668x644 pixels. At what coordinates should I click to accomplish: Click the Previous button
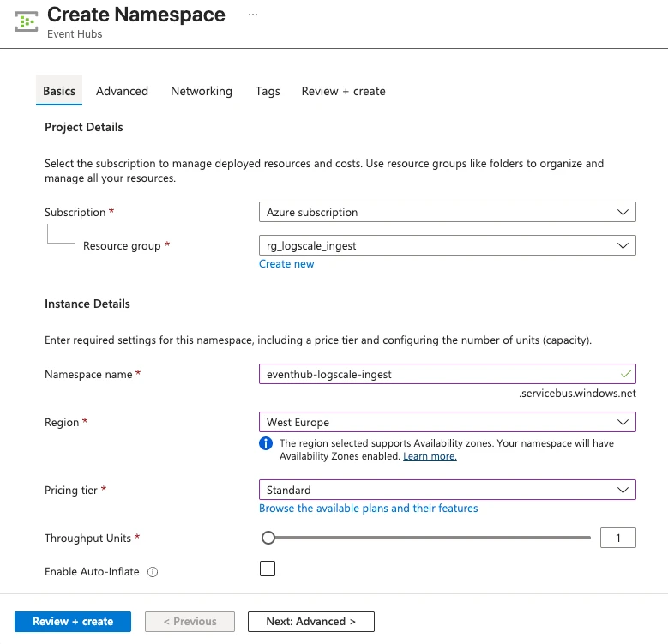[190, 622]
